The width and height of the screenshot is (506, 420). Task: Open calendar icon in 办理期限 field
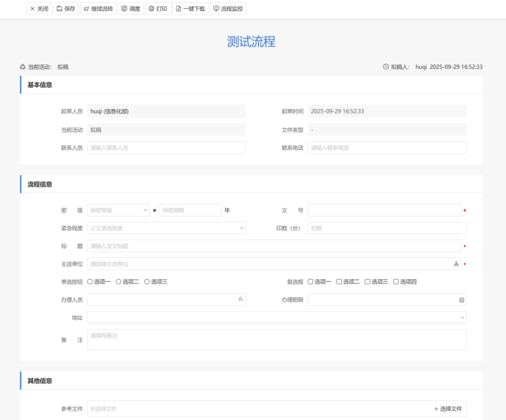click(461, 300)
